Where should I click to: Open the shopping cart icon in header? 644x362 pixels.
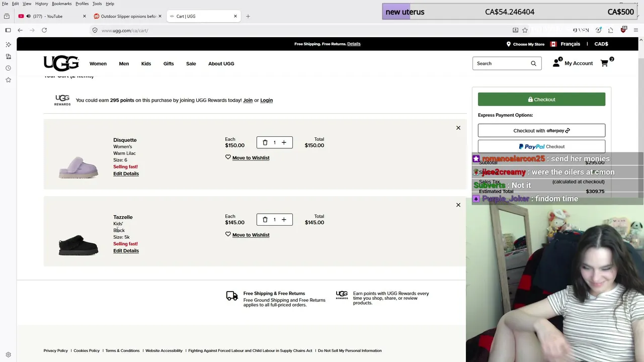pos(604,63)
